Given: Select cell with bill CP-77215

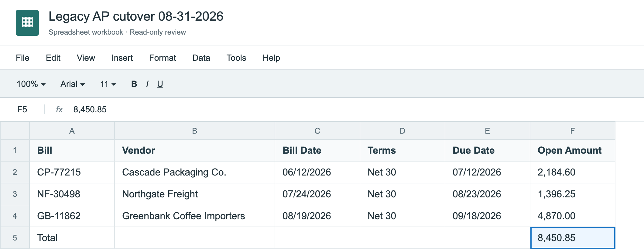Looking at the screenshot, I should coord(72,172).
